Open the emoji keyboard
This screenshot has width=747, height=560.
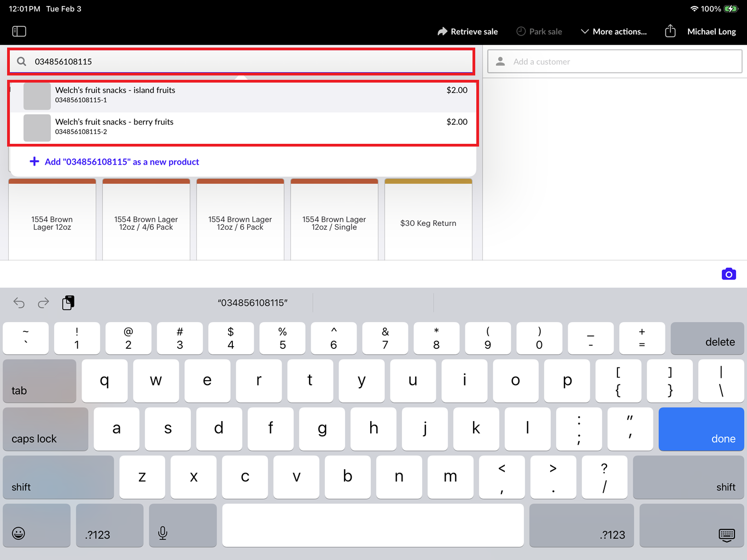[x=37, y=526]
